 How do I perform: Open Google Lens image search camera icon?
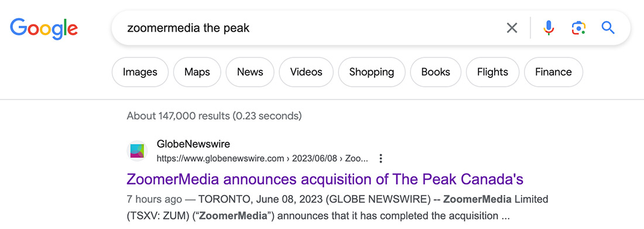pos(578,28)
